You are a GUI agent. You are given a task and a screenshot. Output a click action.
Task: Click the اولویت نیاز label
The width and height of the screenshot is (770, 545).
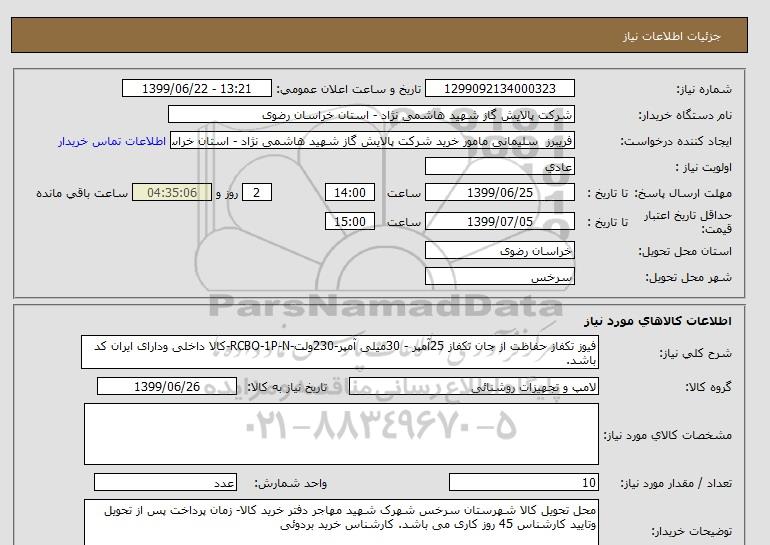tap(704, 167)
